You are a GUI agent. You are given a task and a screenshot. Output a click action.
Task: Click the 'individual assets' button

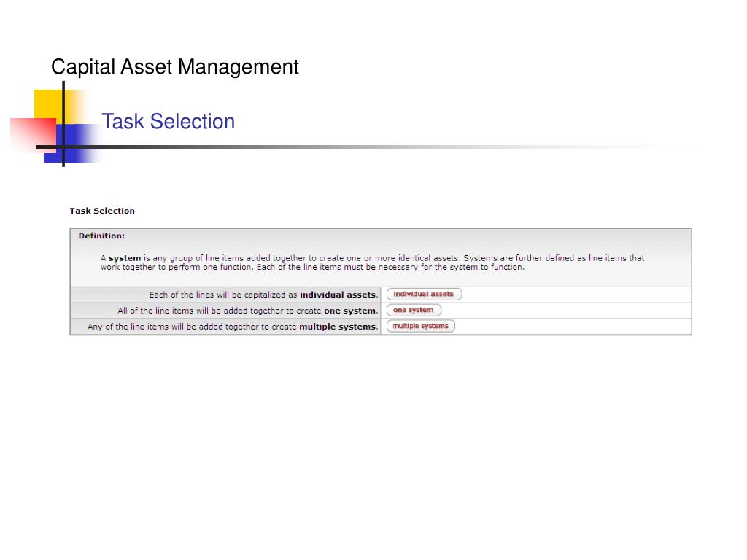[424, 295]
